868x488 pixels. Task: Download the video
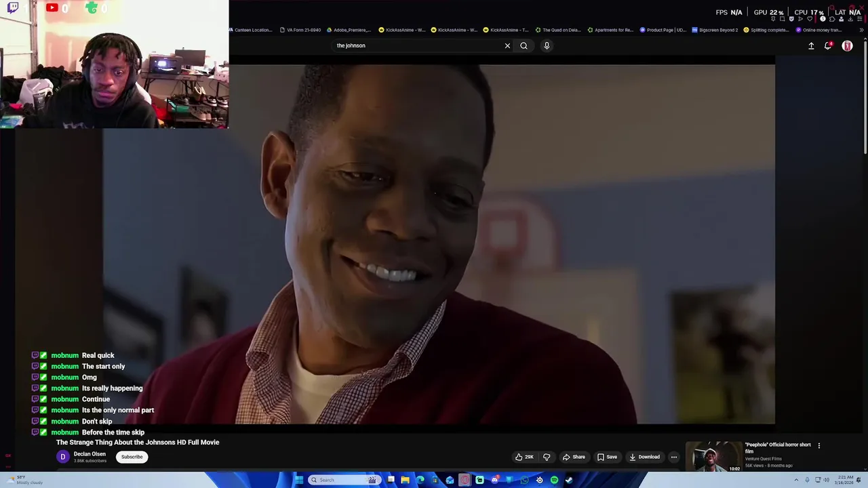(x=644, y=457)
